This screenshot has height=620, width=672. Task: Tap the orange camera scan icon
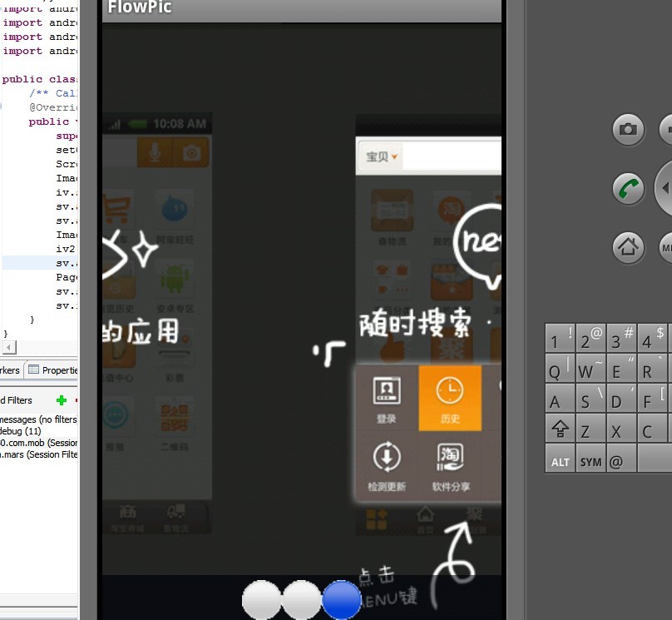(x=191, y=152)
